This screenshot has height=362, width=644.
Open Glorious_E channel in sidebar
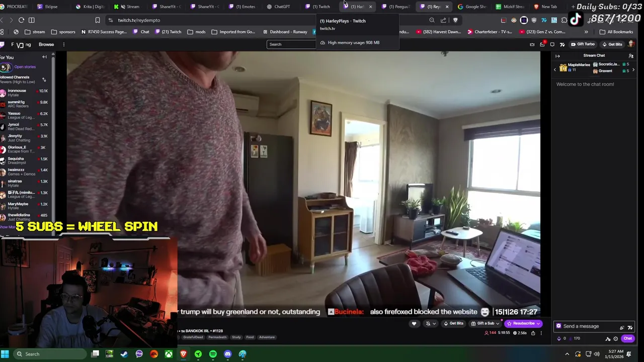(x=24, y=149)
